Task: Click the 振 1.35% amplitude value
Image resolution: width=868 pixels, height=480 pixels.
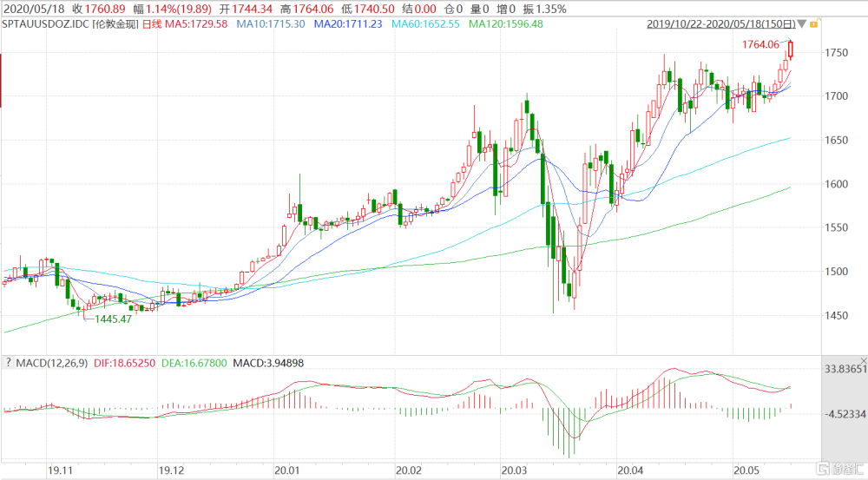Action: 544,9
